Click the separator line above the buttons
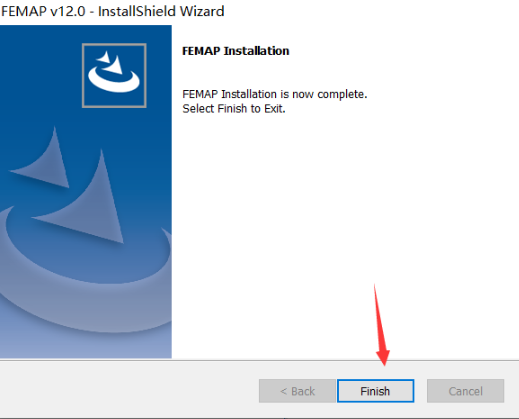 pyautogui.click(x=259, y=360)
